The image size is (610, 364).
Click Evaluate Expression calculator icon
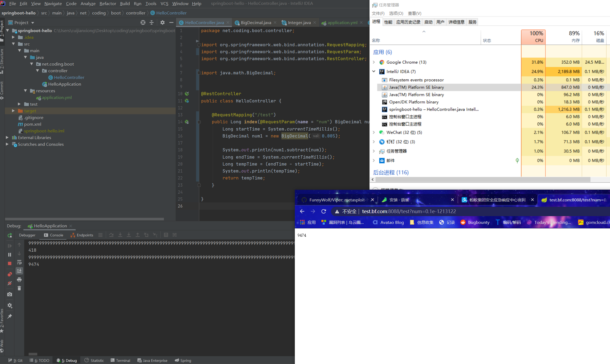coord(166,235)
